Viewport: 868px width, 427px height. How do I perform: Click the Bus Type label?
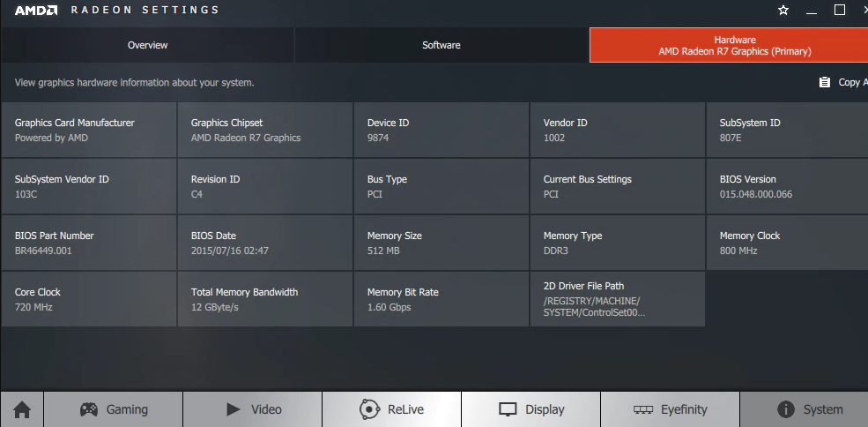pos(387,179)
